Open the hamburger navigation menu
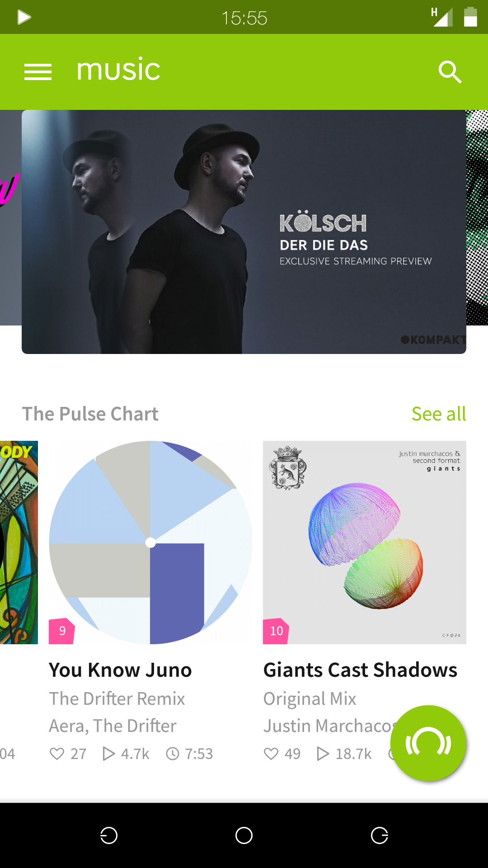 tap(38, 72)
